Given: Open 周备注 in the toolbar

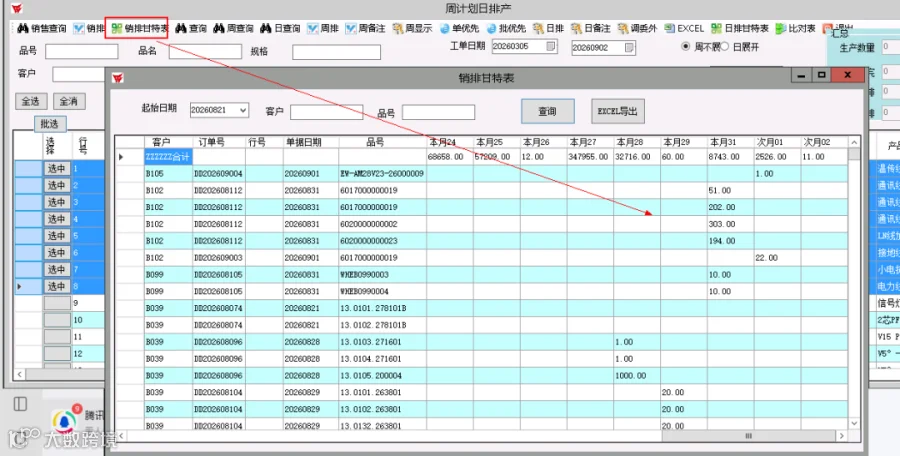Looking at the screenshot, I should [365, 28].
